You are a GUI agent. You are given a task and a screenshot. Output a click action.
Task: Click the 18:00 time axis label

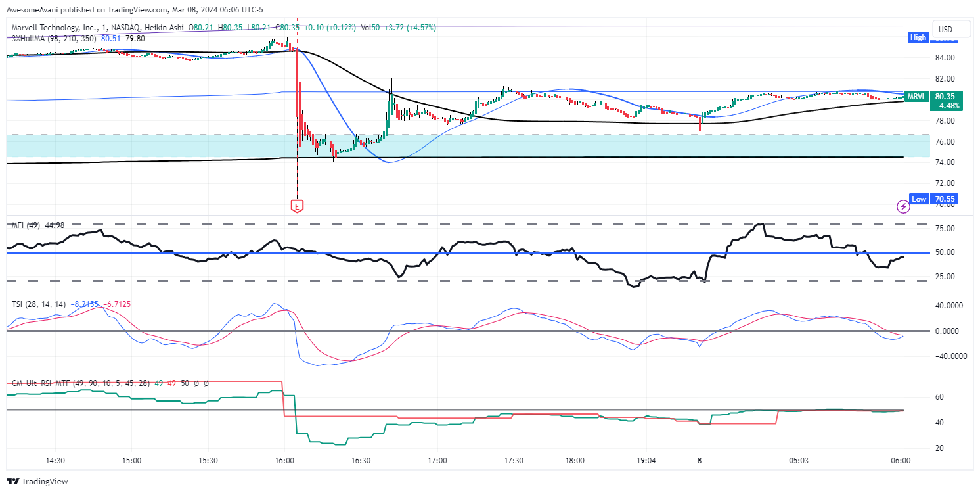click(x=575, y=461)
